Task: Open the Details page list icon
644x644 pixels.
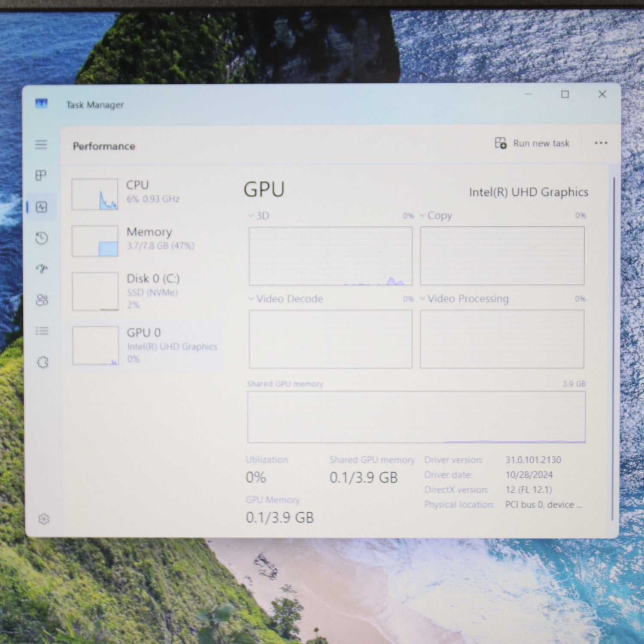Action: 42,331
